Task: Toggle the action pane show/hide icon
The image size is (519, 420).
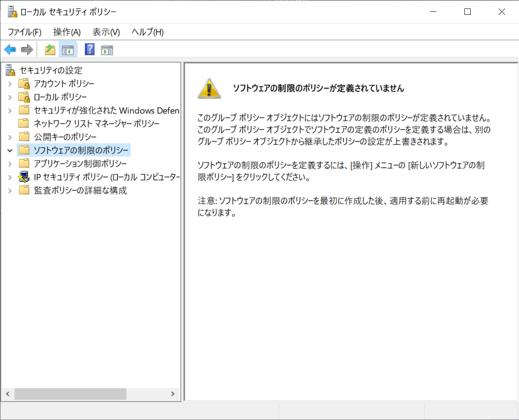Action: click(107, 50)
